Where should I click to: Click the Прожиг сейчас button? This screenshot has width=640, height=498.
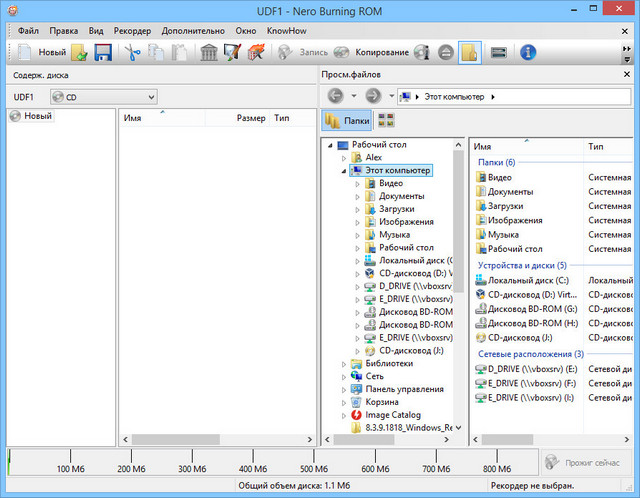pos(588,461)
